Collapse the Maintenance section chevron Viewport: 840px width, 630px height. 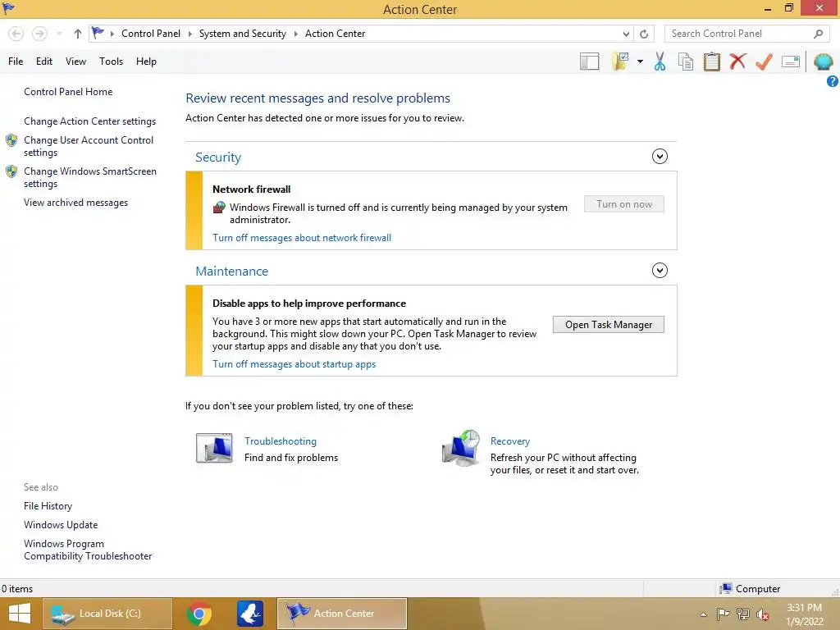pos(660,271)
